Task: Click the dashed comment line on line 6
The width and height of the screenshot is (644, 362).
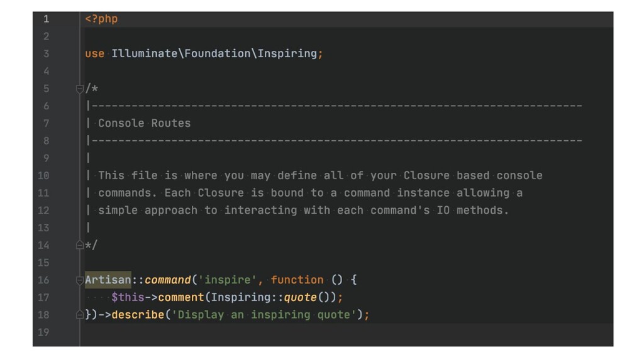Action: click(335, 106)
